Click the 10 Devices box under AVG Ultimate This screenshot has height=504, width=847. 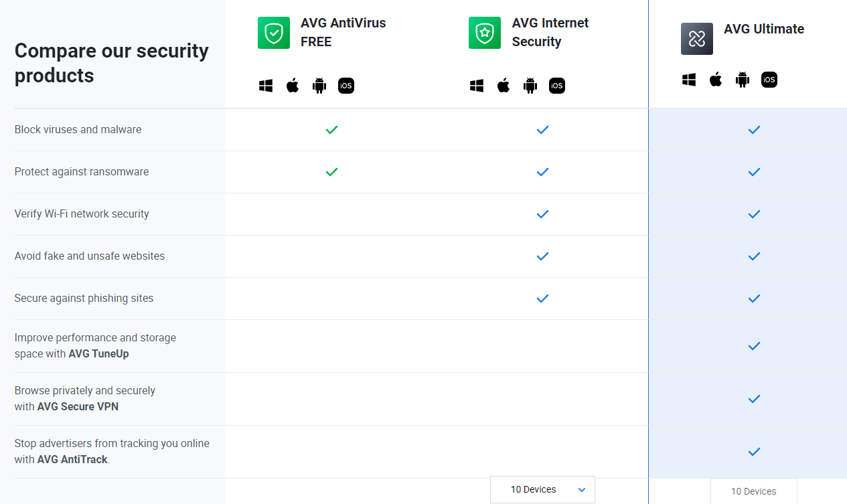click(x=754, y=491)
